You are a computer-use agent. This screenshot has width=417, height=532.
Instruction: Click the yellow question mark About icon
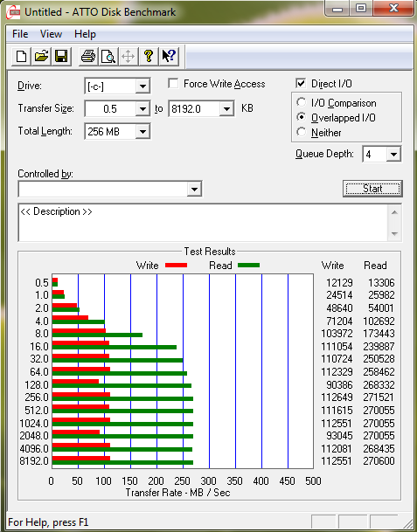pyautogui.click(x=149, y=56)
